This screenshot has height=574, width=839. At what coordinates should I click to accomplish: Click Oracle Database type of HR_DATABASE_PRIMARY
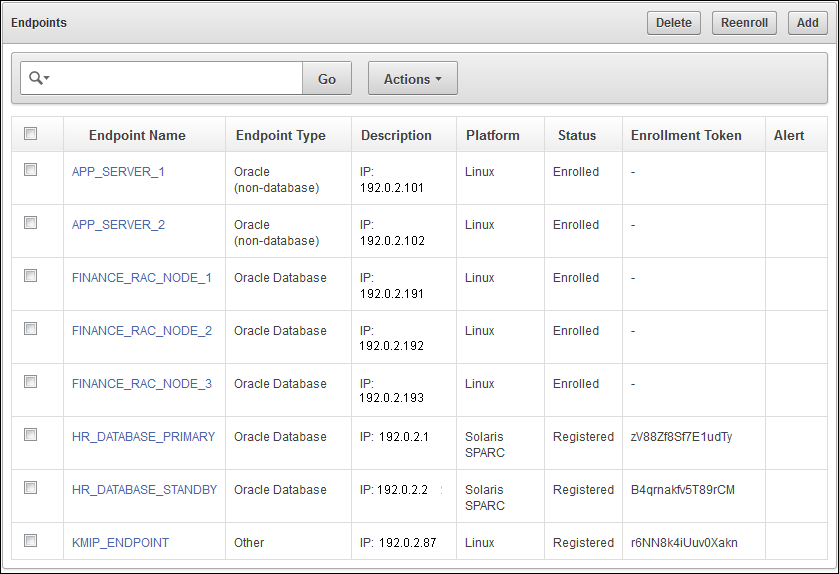pos(280,437)
